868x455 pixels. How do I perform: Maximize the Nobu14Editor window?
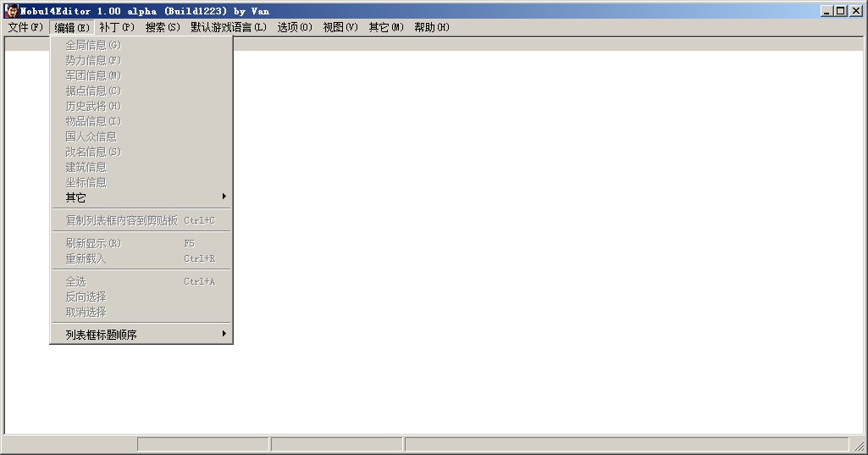841,10
